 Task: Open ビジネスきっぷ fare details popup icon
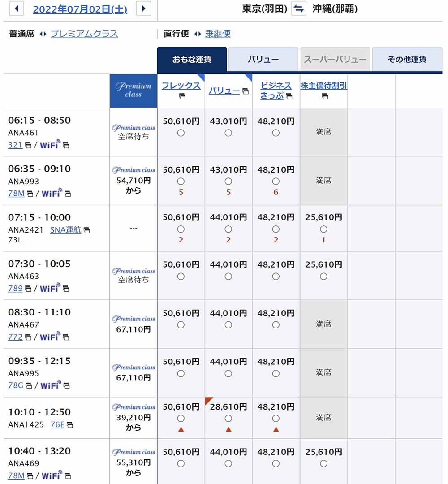[289, 97]
